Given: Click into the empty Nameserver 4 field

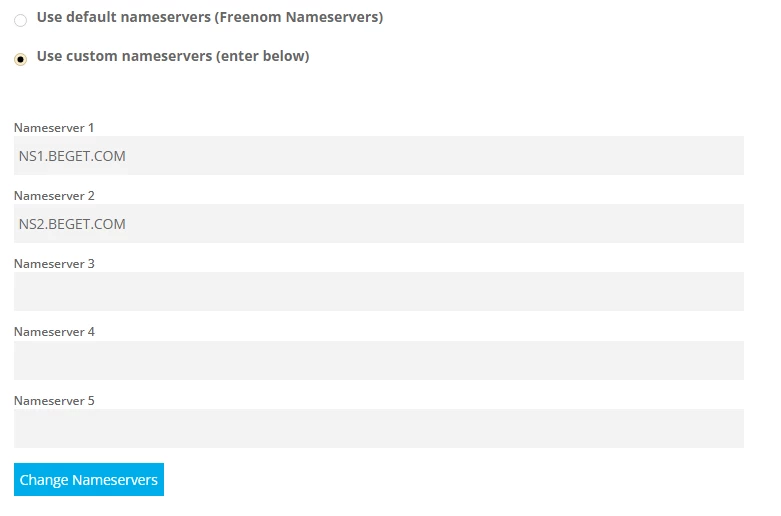Looking at the screenshot, I should pyautogui.click(x=379, y=360).
